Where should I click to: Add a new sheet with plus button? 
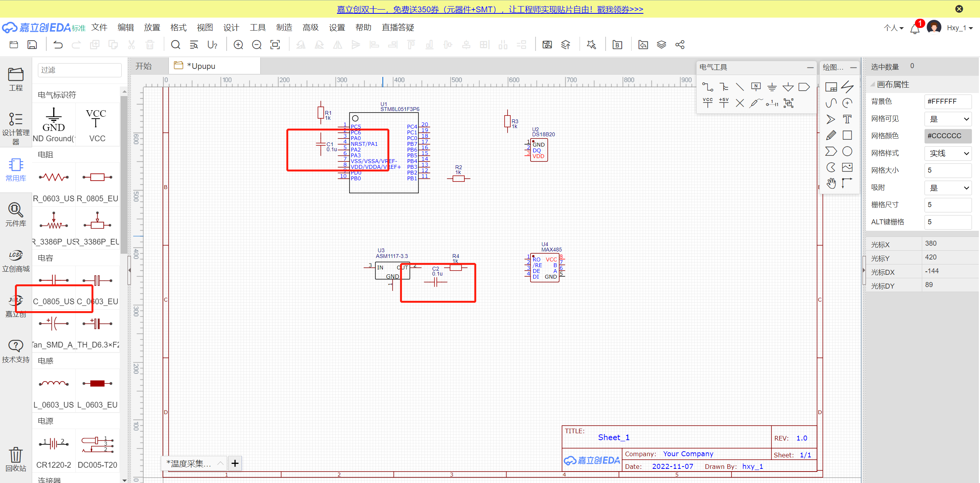click(x=235, y=463)
